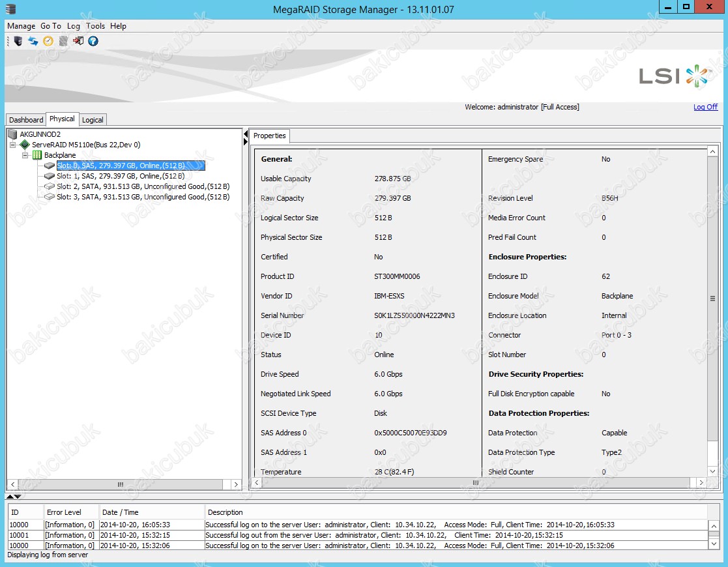The height and width of the screenshot is (567, 728).
Task: Click the LSI logo in the banner
Action: coord(675,76)
